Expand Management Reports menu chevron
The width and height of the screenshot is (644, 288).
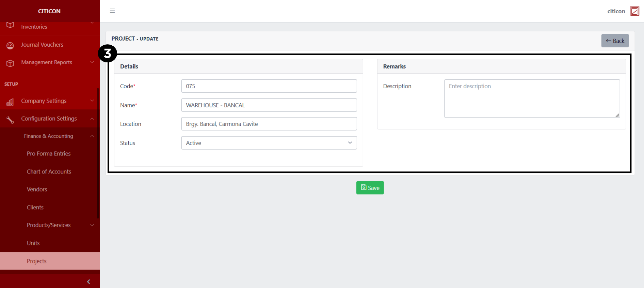pos(92,62)
